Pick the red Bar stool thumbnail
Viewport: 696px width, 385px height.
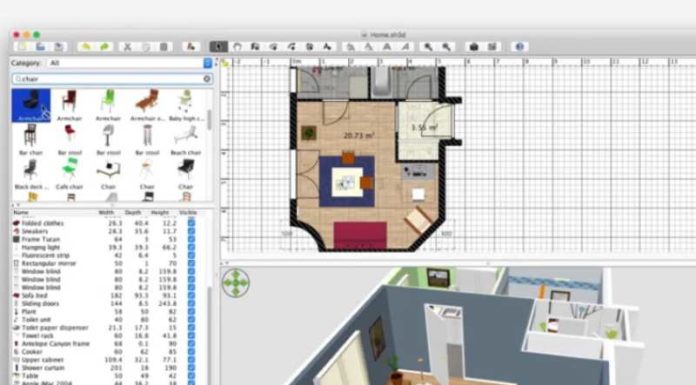coord(69,139)
